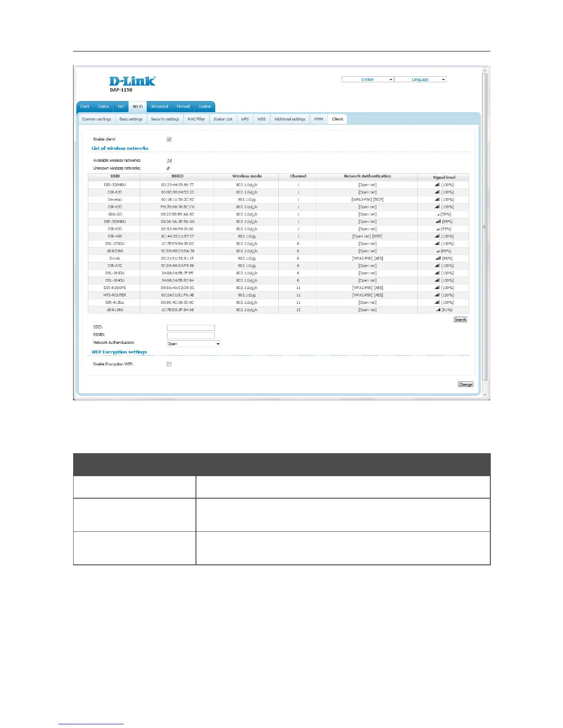
Task: Click signal icon of the MTS-ROUTER network
Action: [437, 295]
